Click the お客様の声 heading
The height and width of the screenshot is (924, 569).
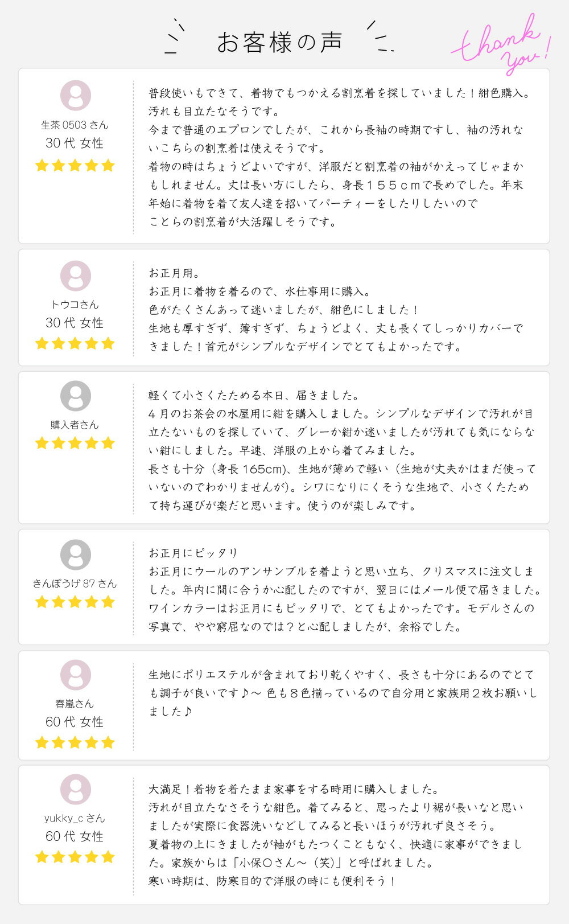coord(279,42)
